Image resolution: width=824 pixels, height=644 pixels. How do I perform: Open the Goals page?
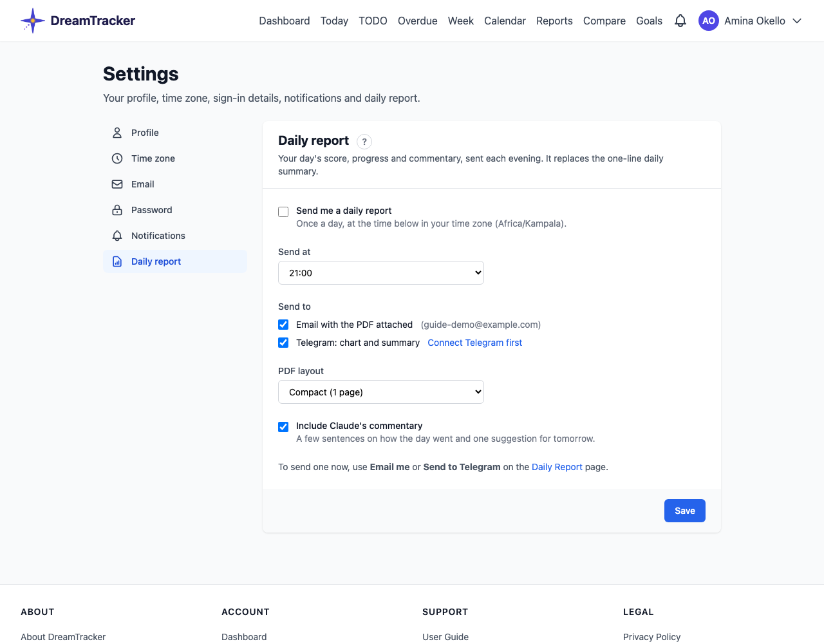pos(649,21)
